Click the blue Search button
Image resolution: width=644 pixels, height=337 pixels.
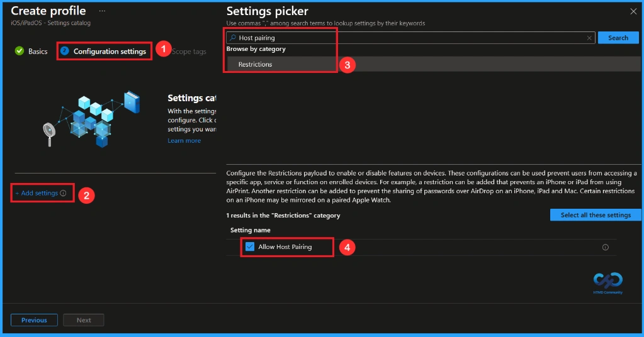point(618,38)
